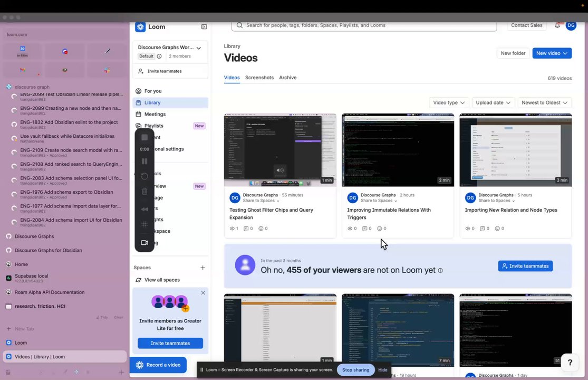Open Improving Immutable Relations video thumbnail
Viewport: 588px width, 380px height.
click(x=398, y=150)
